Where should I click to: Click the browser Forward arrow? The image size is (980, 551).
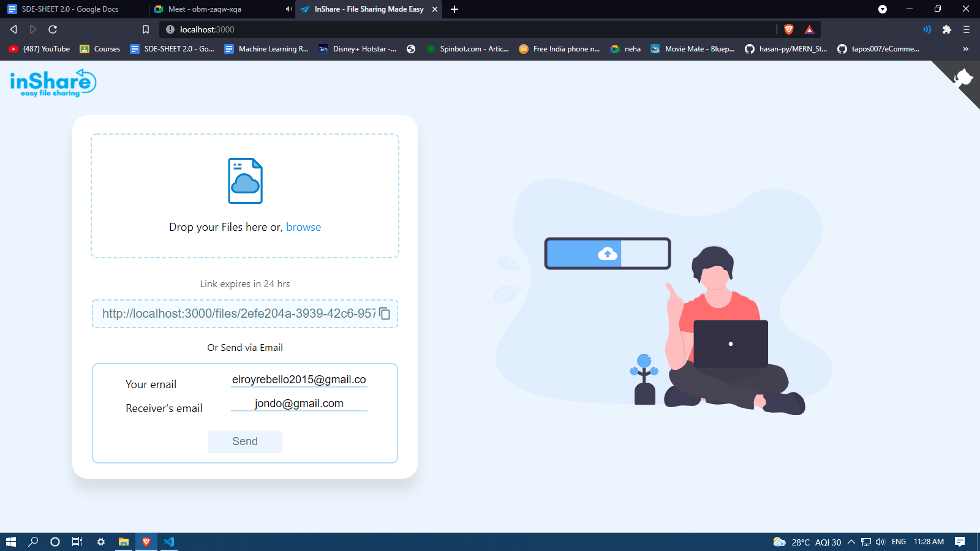click(33, 29)
